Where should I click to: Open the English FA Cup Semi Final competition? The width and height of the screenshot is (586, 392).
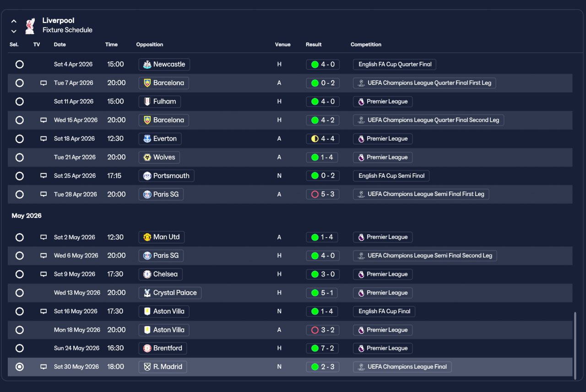(391, 176)
